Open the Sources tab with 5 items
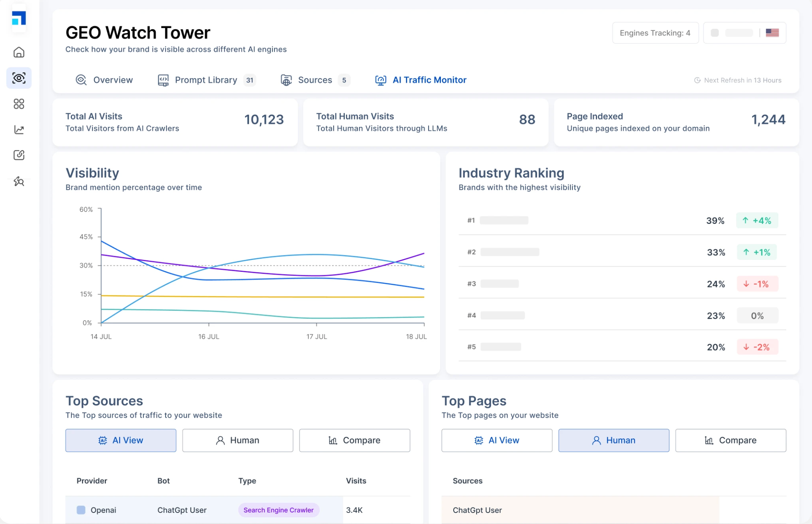This screenshot has height=524, width=812. 315,80
